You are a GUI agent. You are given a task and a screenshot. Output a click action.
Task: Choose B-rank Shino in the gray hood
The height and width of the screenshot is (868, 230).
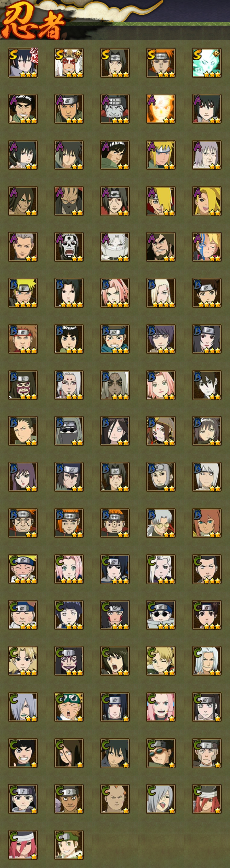tap(69, 431)
